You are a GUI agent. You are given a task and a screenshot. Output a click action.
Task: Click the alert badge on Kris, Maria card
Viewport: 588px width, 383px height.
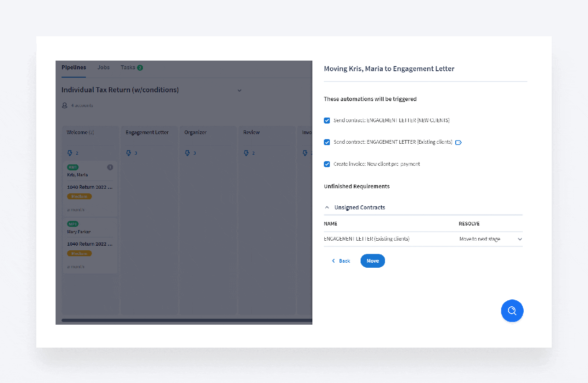110,167
